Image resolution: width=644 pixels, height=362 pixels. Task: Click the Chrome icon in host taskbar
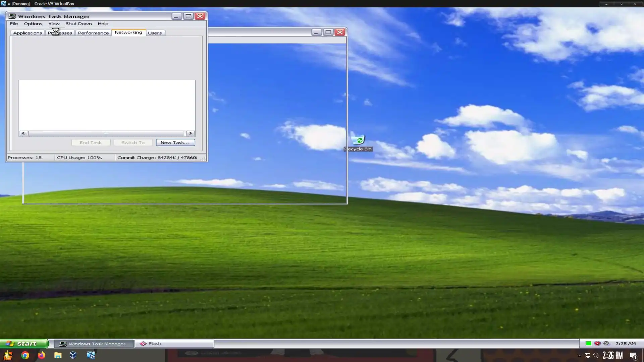pos(25,355)
